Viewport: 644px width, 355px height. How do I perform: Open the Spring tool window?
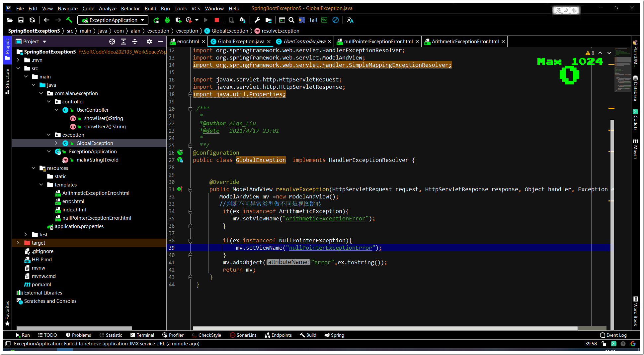coord(334,335)
